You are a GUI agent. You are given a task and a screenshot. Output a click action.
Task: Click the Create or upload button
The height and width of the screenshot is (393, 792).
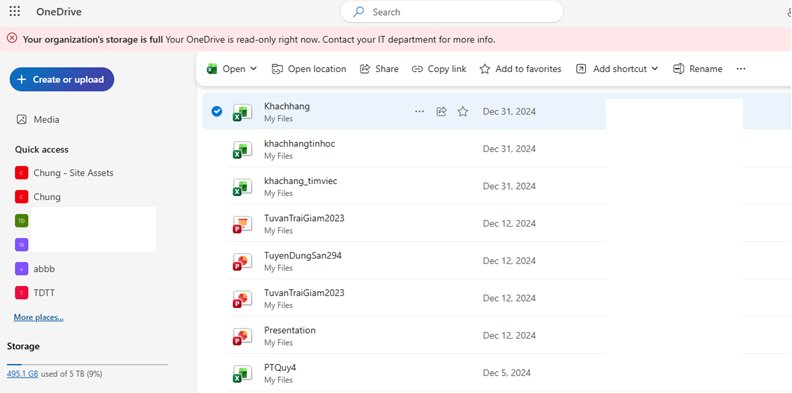tap(62, 79)
